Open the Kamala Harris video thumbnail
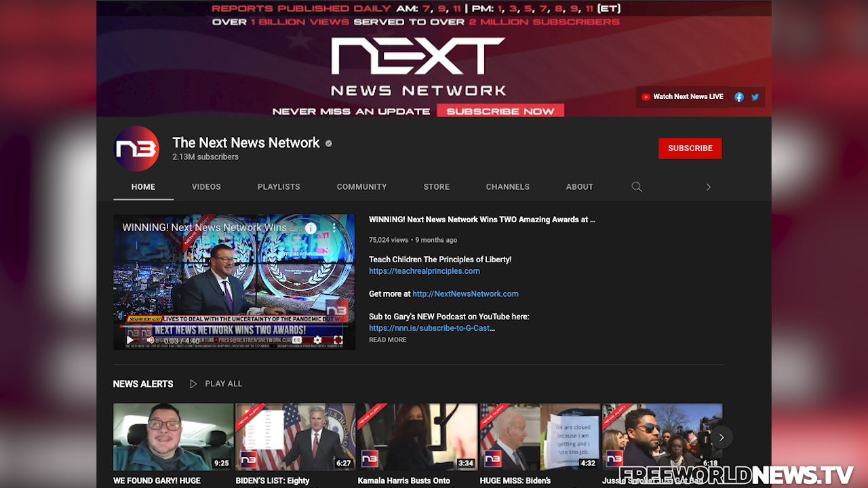Image resolution: width=868 pixels, height=488 pixels. point(417,437)
